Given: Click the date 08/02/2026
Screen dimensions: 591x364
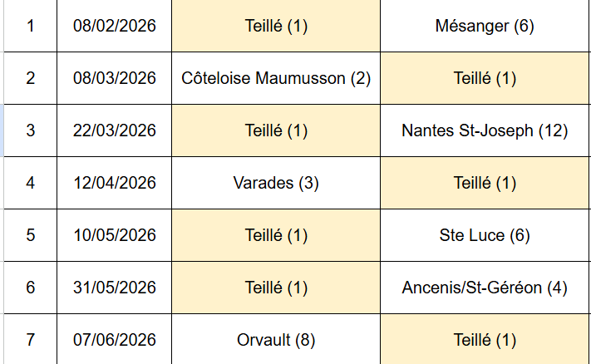Looking at the screenshot, I should pos(115,26).
